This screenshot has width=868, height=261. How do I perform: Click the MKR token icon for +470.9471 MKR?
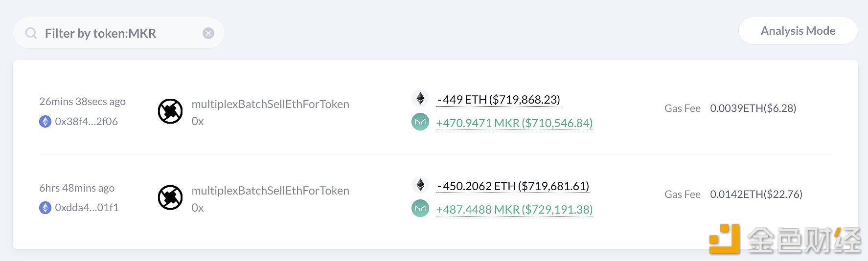tap(420, 122)
